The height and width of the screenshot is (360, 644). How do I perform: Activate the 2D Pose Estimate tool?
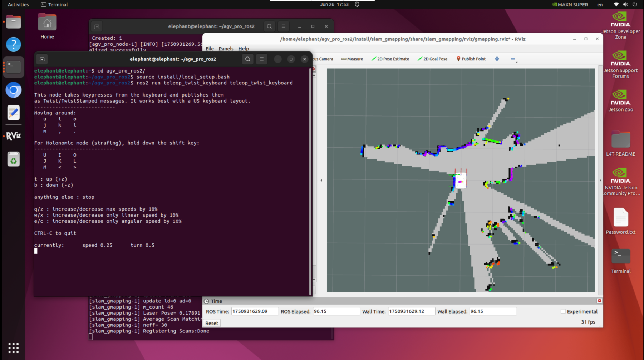pos(390,59)
